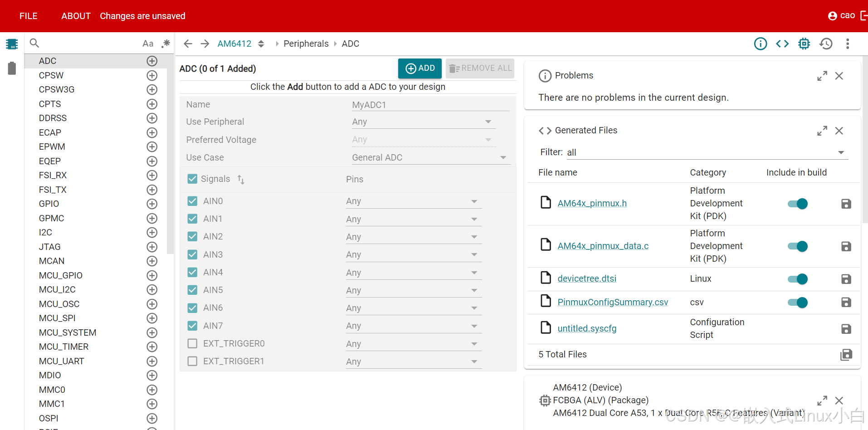Open the chip view sidebar icon
This screenshot has height=430, width=868.
click(12, 44)
